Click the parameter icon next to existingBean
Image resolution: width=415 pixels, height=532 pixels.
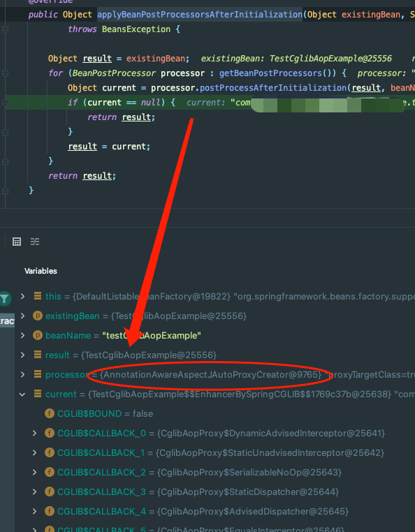(x=37, y=316)
